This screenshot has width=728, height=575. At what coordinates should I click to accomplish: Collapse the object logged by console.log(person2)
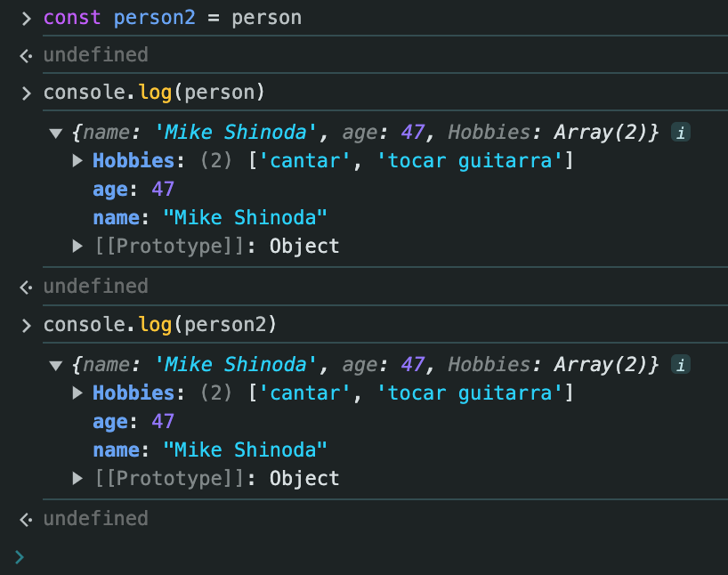pyautogui.click(x=56, y=366)
